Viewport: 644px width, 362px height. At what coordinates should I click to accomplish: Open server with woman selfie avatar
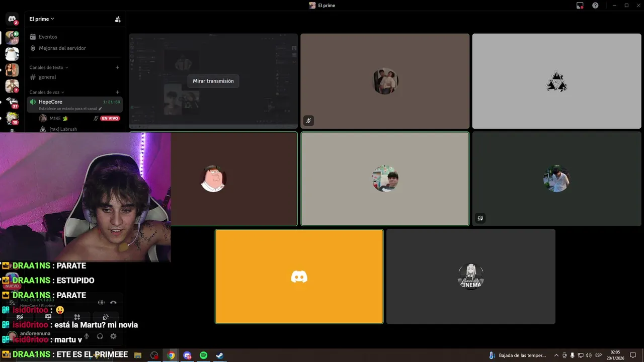point(12,70)
